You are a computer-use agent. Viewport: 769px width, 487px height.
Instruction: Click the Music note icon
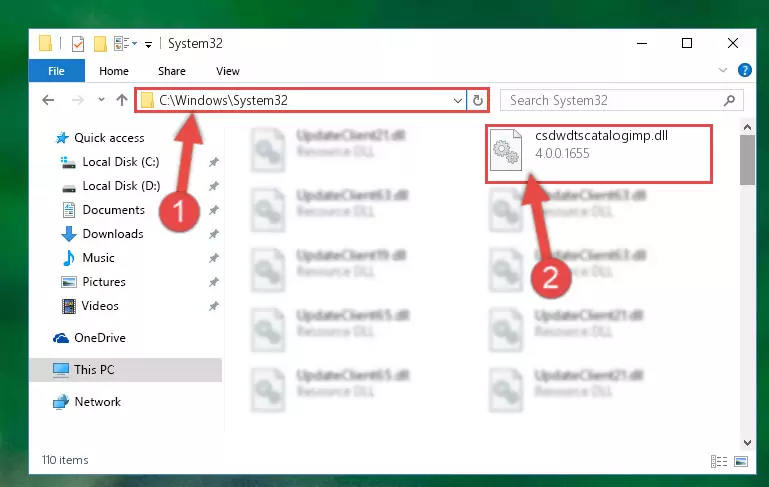click(69, 258)
